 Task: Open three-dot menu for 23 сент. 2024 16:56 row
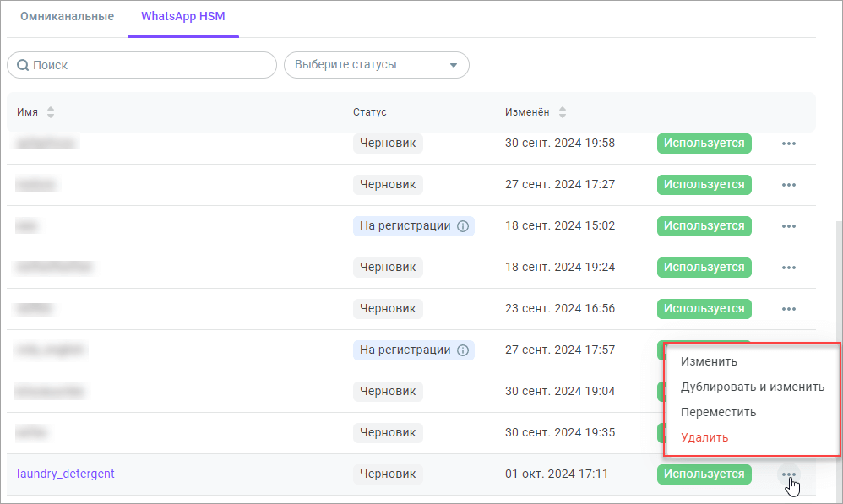(789, 309)
